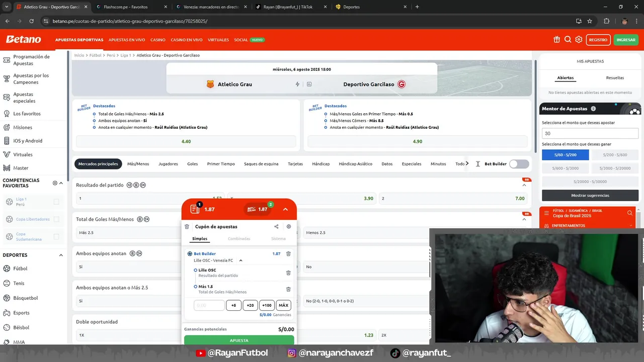The image size is (644, 362).
Task: Collapse the Lille OSC - Venezia FC selections
Action: (x=240, y=260)
